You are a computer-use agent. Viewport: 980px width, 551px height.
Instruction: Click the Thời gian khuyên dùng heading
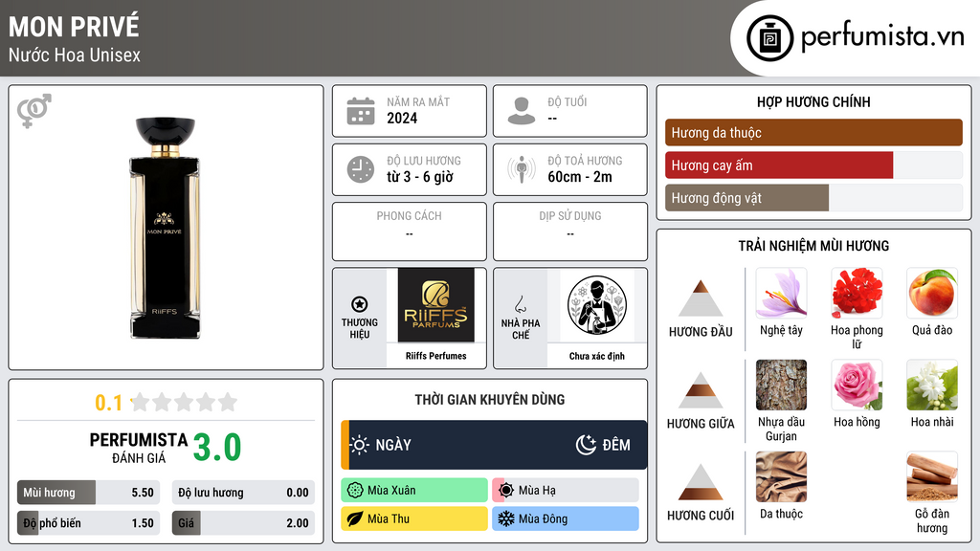[489, 399]
